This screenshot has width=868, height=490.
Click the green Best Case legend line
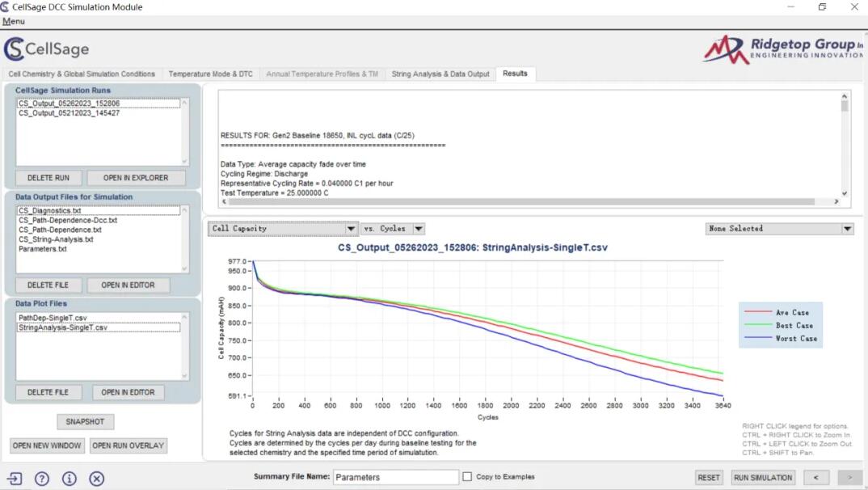point(758,325)
